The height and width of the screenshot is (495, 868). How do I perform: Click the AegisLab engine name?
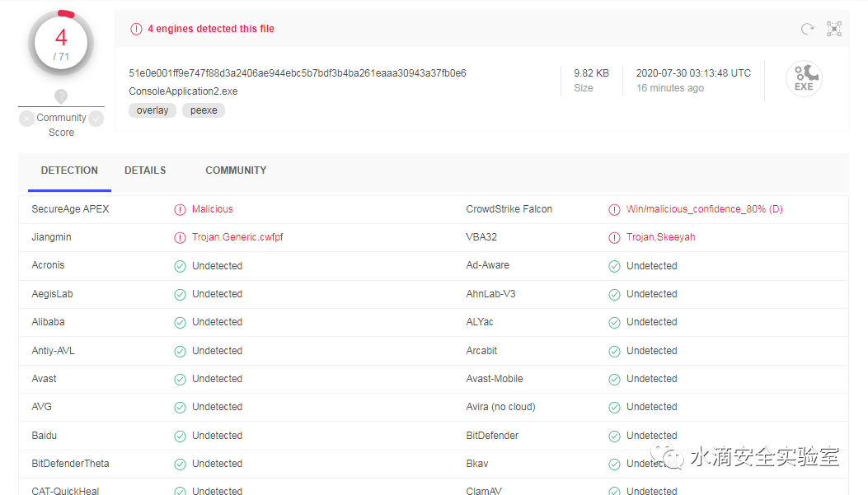point(52,294)
